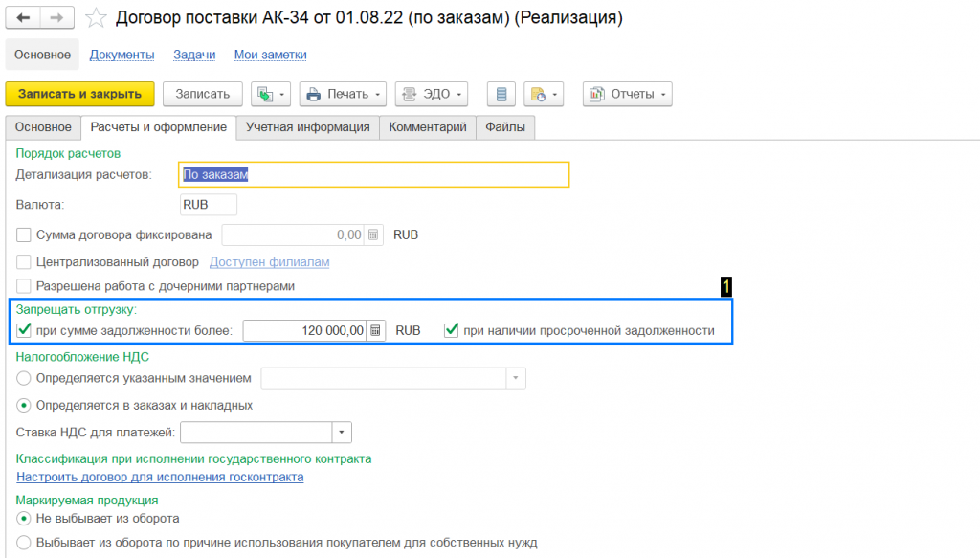980x558 pixels.
Task: Click the 'Записать и закрыть' button
Action: 80,95
